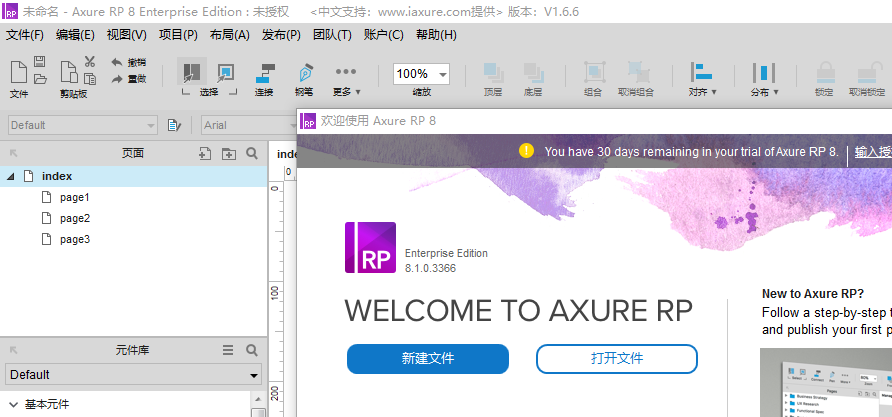
Task: Open the 更多 more tools menu
Action: [346, 79]
